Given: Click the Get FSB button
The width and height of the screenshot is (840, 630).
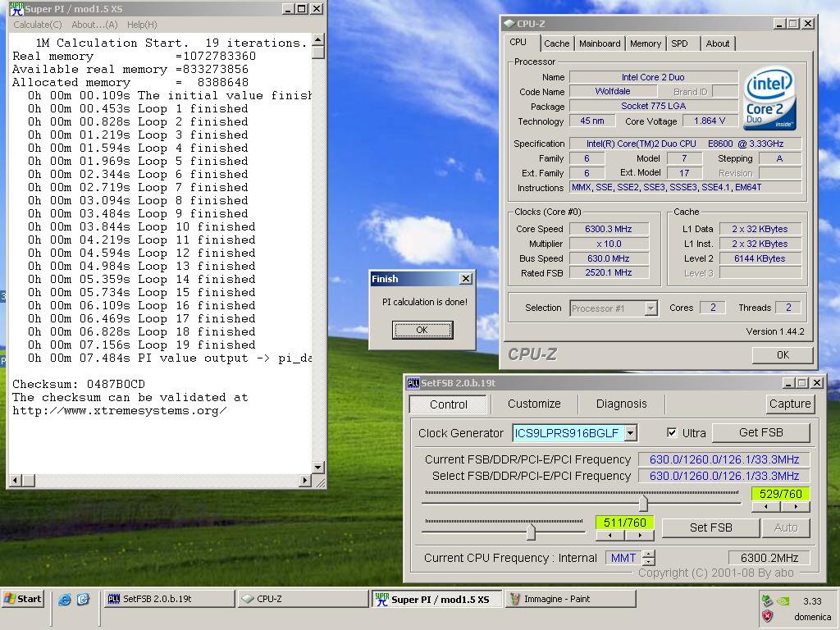Looking at the screenshot, I should pyautogui.click(x=760, y=432).
